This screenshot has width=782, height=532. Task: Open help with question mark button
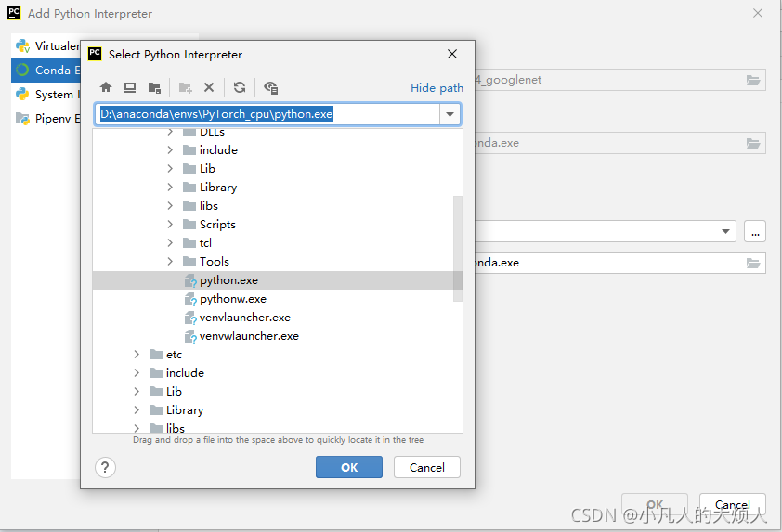[105, 467]
